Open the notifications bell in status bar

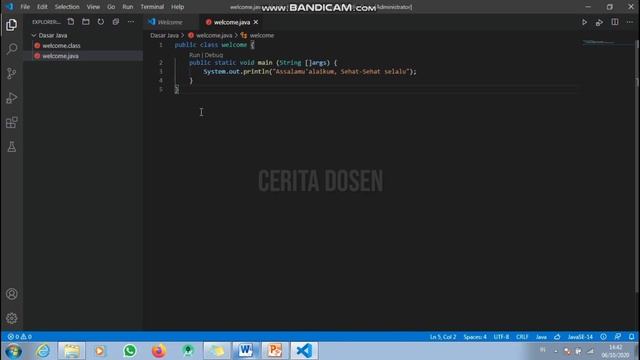coord(631,337)
